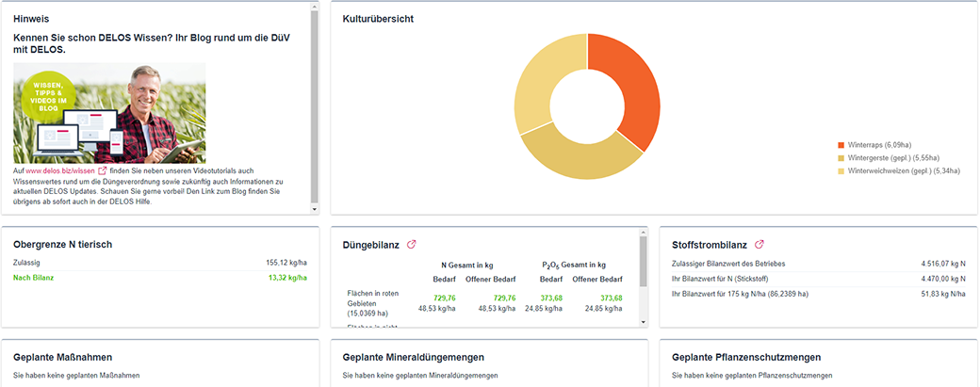Open the Stoffstrombilanz external link icon
The width and height of the screenshot is (980, 387).
(x=759, y=245)
